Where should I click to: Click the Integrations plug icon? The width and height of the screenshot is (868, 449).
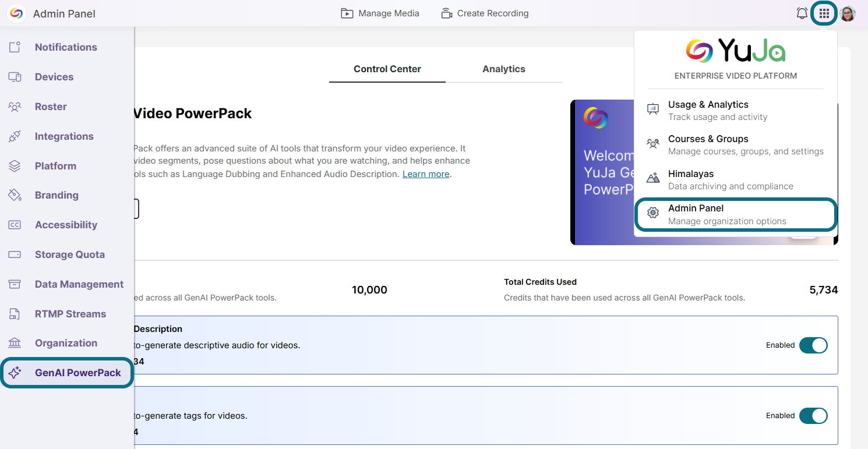tap(15, 136)
